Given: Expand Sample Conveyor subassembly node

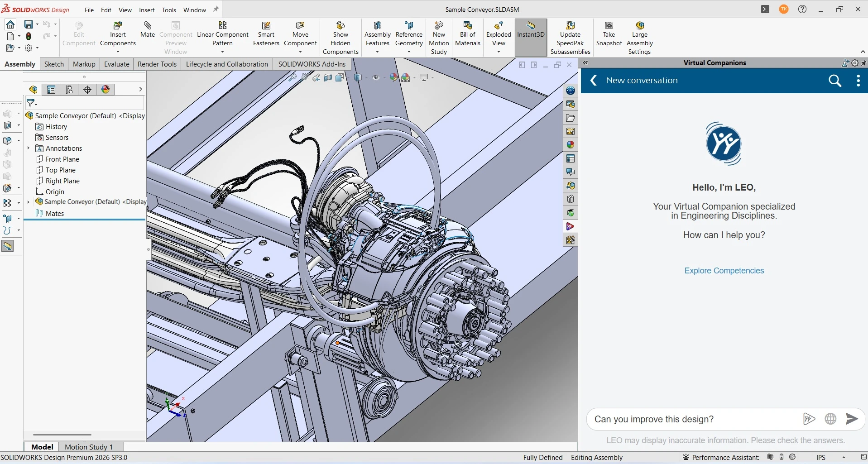Looking at the screenshot, I should pos(29,201).
